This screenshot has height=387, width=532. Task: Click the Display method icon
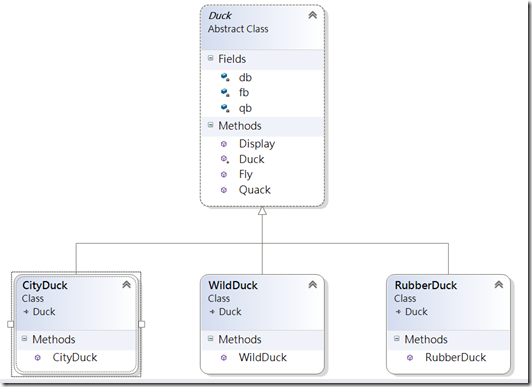pyautogui.click(x=224, y=144)
